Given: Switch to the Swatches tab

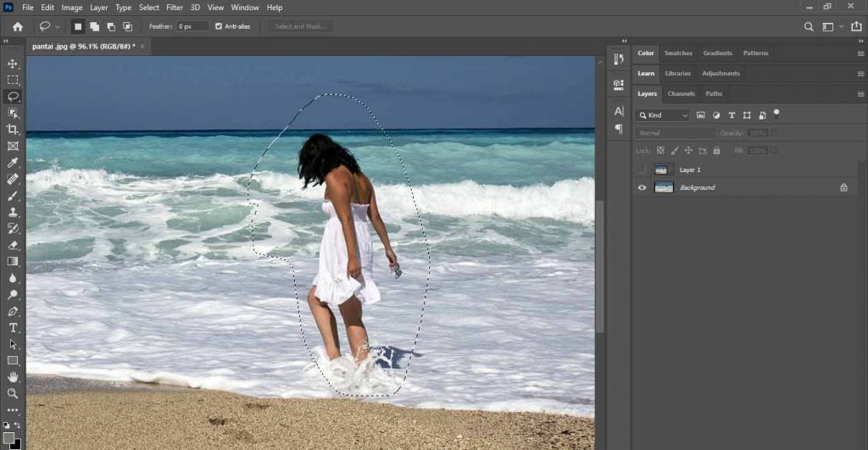Looking at the screenshot, I should pos(678,53).
